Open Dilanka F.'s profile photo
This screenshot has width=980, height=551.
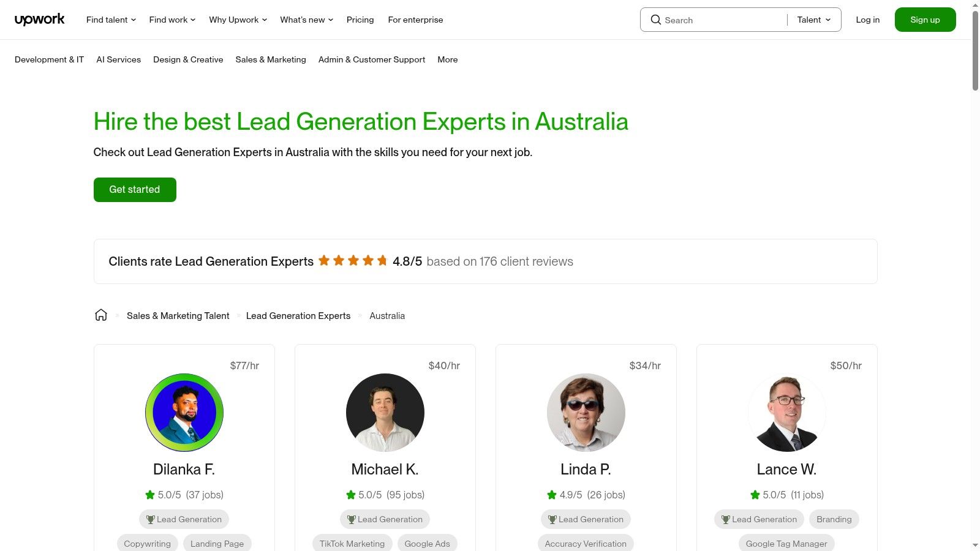click(x=184, y=413)
